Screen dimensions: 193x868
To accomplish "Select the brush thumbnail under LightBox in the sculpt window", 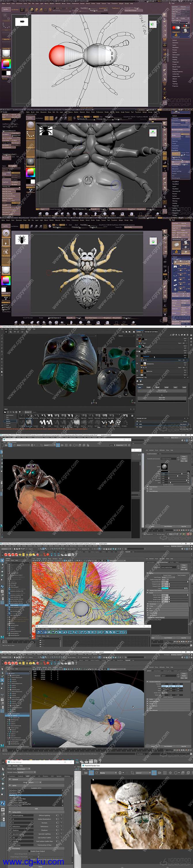I will 31,126.
